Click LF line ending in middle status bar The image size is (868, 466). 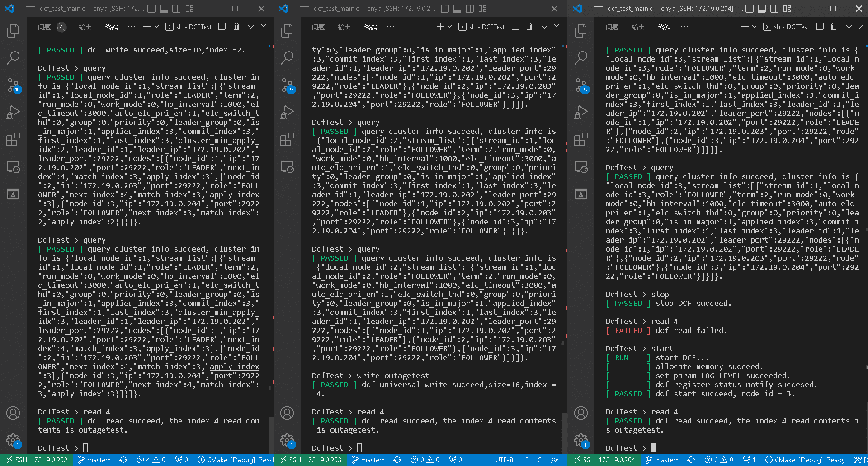point(525,460)
